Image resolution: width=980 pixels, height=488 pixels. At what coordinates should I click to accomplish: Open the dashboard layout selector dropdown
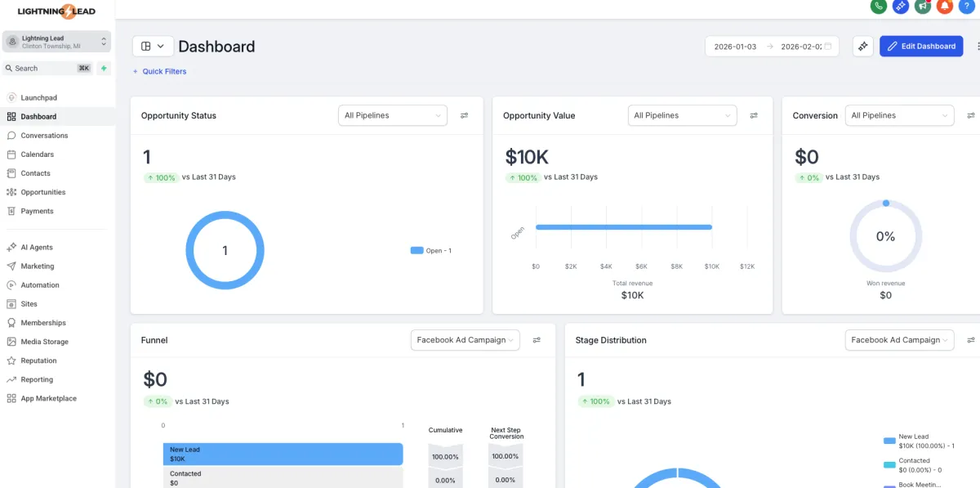153,47
